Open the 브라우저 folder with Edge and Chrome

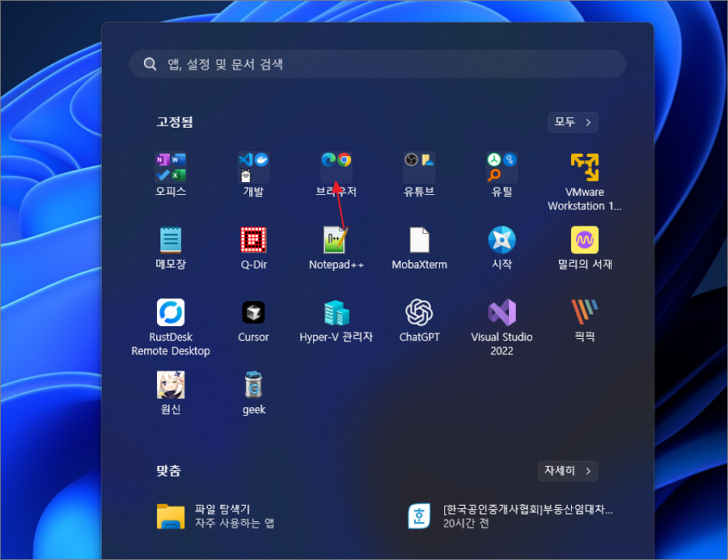point(336,174)
